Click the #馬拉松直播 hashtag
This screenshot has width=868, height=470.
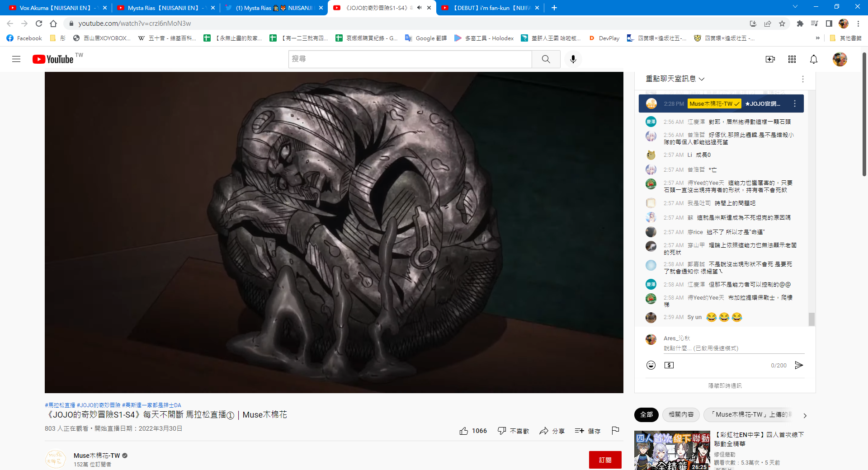[x=60, y=405]
